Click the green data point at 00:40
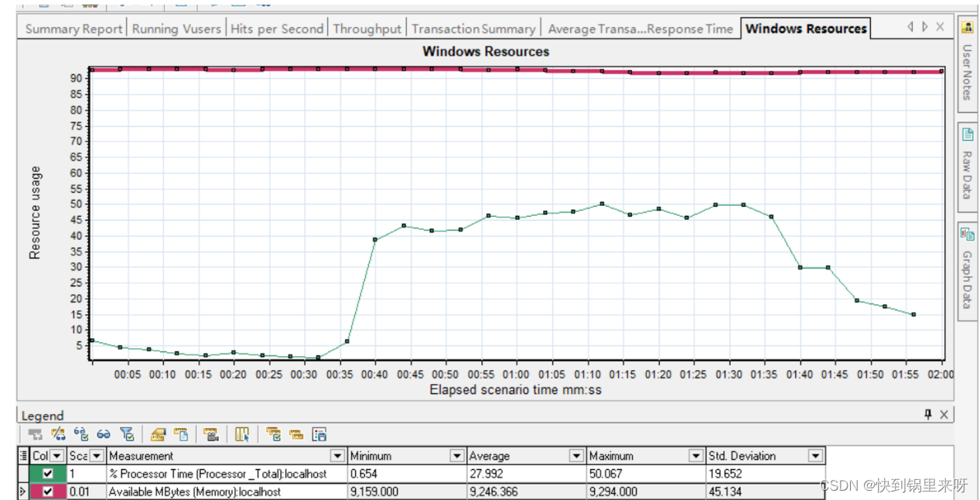Screen dimensions: 980x500 tap(375, 240)
